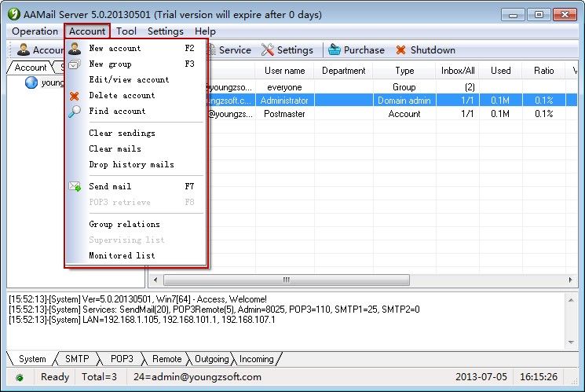Choose Find account menu entry text
The image size is (585, 392).
coord(117,112)
